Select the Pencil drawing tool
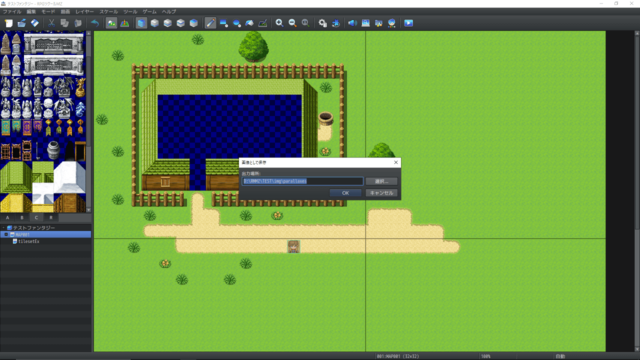The height and width of the screenshot is (360, 640). point(210,23)
